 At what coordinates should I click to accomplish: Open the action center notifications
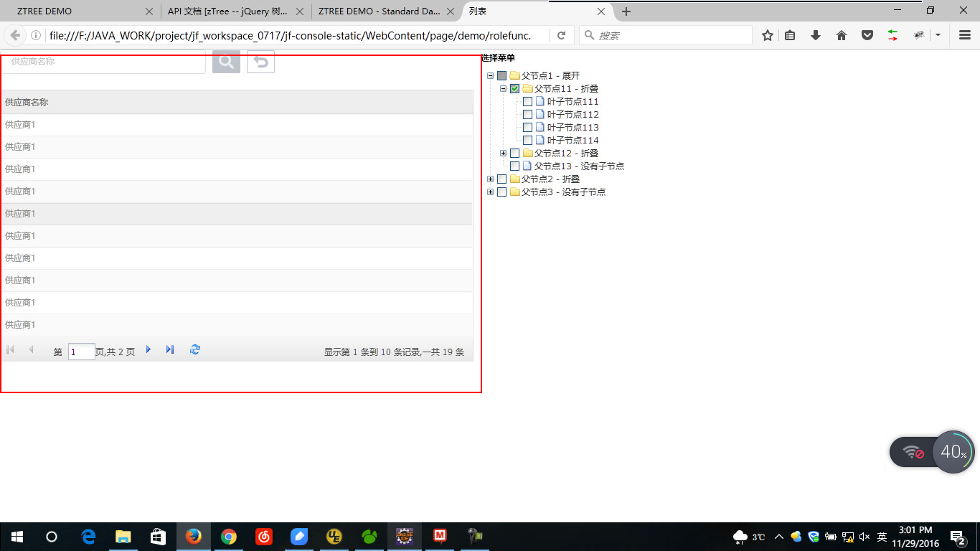(957, 537)
